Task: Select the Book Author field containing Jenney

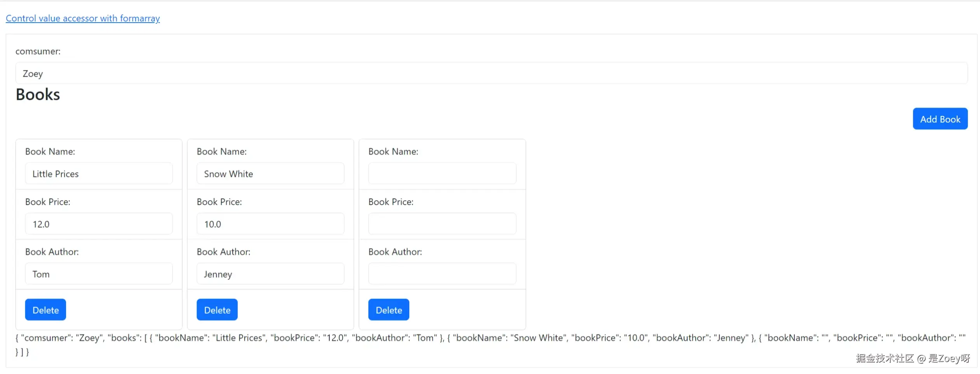Action: [x=270, y=274]
